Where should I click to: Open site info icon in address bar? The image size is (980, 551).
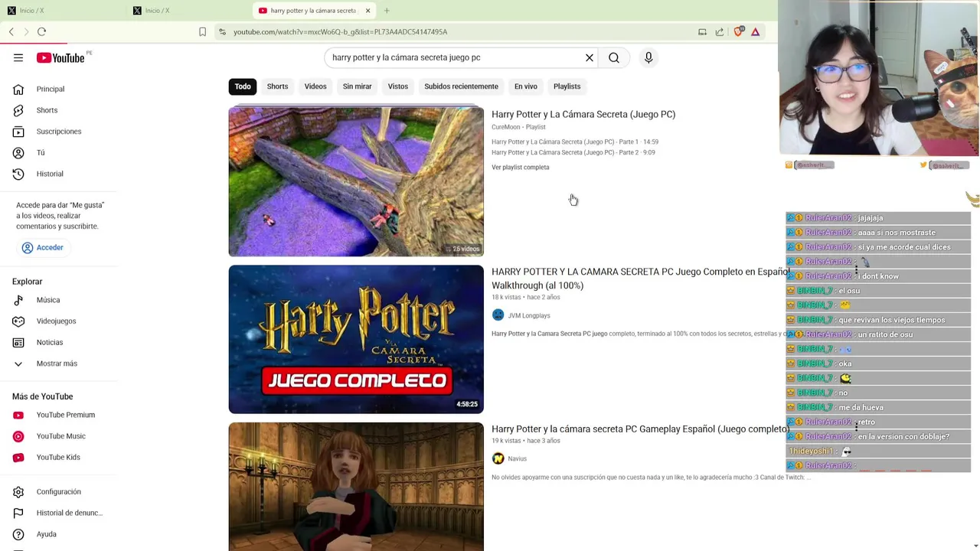(x=222, y=31)
